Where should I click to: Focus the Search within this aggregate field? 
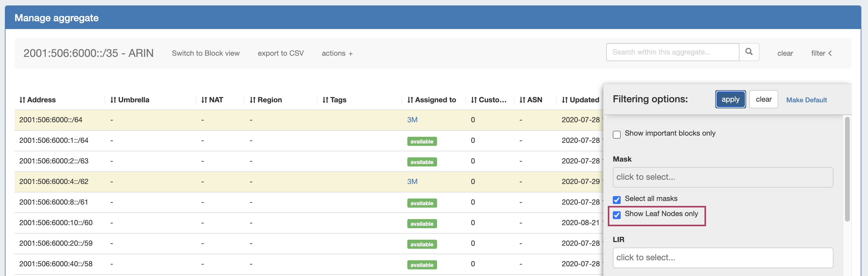672,52
